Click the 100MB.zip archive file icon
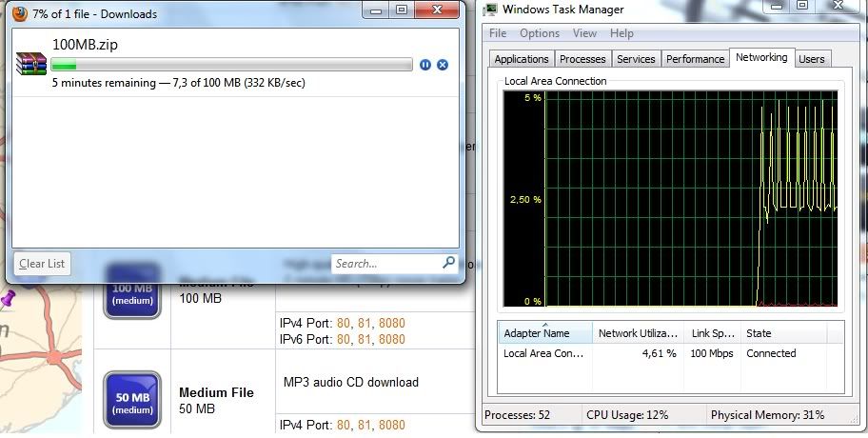 pyautogui.click(x=31, y=63)
